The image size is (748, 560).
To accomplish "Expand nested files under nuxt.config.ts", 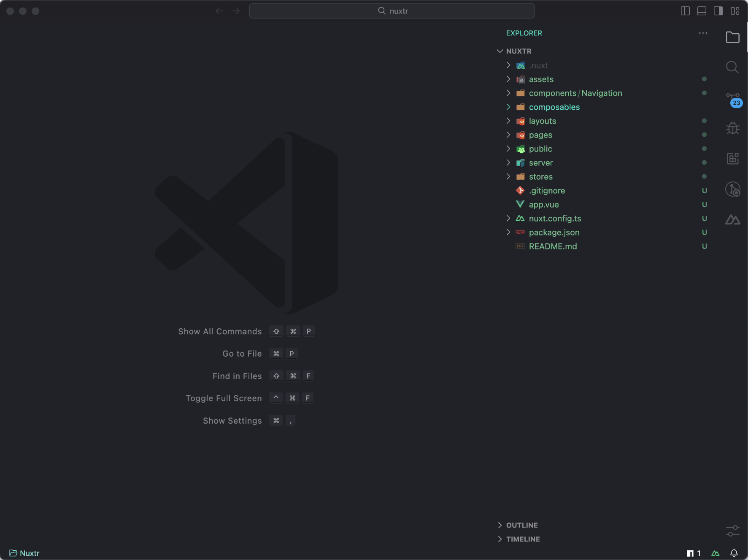I will (x=508, y=218).
